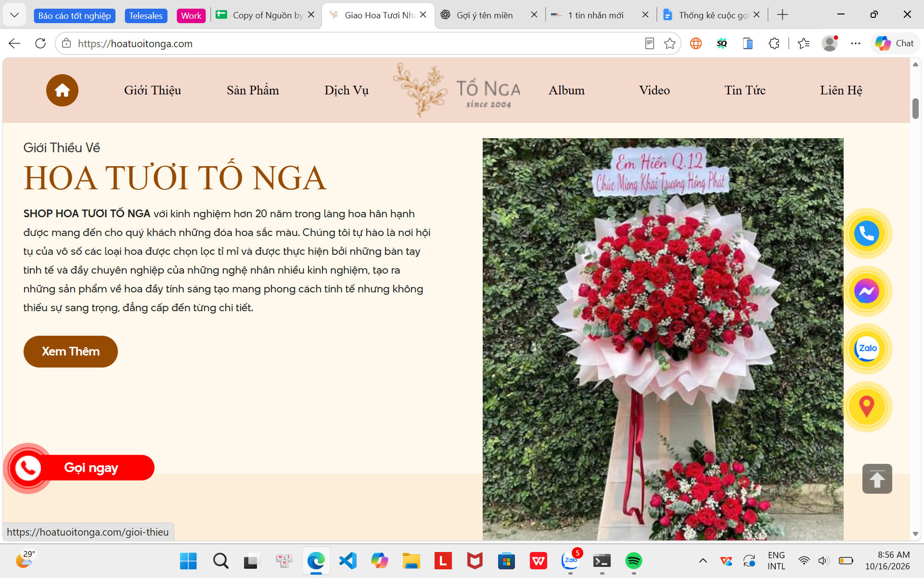The width and height of the screenshot is (924, 578).
Task: Open the browser profile avatar icon
Action: tap(830, 44)
